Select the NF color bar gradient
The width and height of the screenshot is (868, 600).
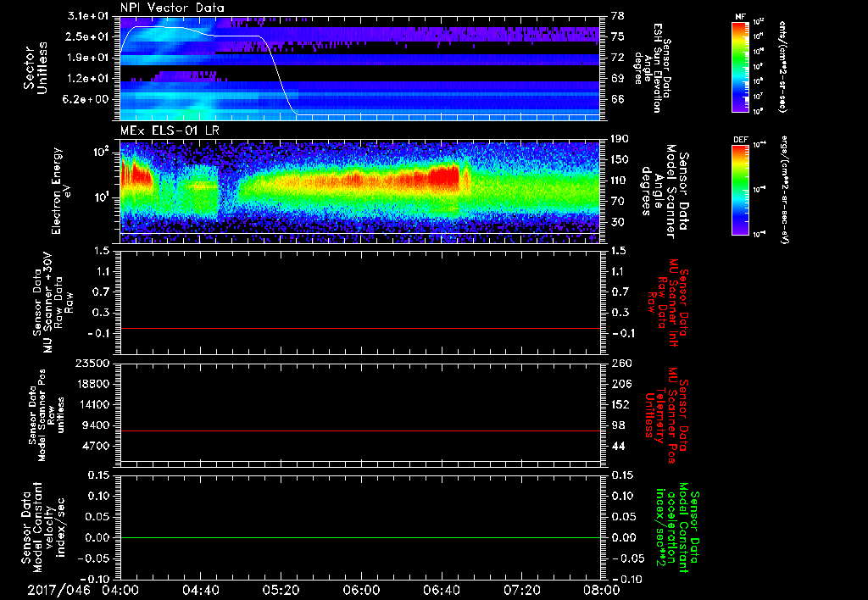click(x=741, y=66)
